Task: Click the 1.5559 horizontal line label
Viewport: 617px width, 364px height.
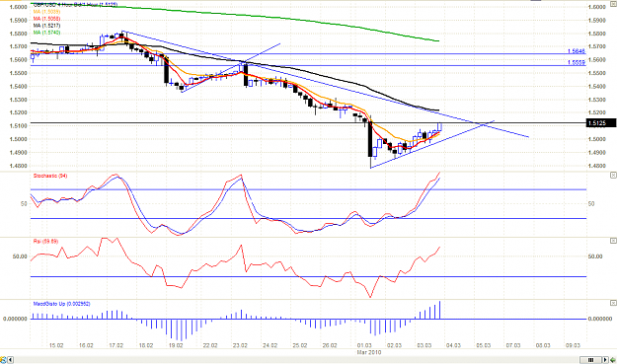Action: coord(577,62)
